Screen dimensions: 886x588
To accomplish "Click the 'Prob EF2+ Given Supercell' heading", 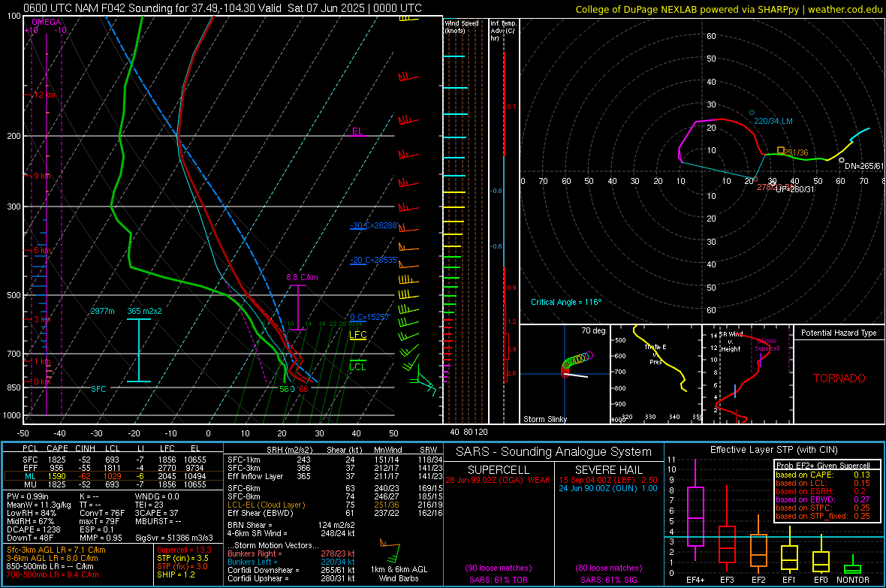I will (823, 466).
